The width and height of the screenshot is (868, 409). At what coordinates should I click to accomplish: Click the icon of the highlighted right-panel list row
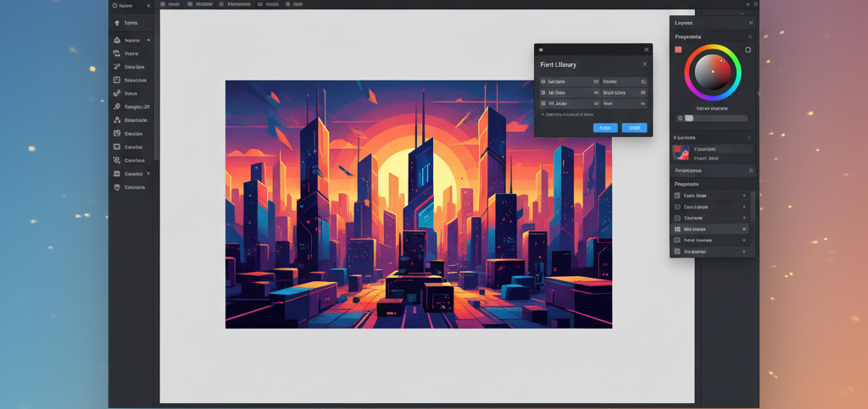tap(676, 229)
